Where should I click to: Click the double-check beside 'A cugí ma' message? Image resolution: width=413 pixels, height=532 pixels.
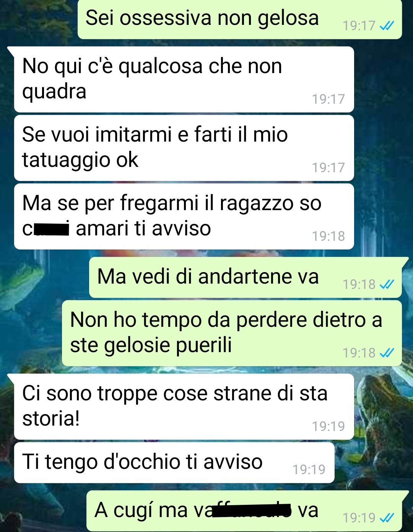pyautogui.click(x=387, y=518)
